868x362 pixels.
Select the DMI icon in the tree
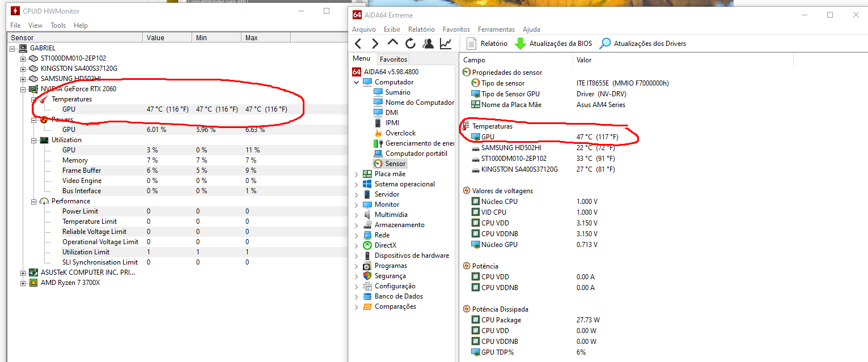378,113
